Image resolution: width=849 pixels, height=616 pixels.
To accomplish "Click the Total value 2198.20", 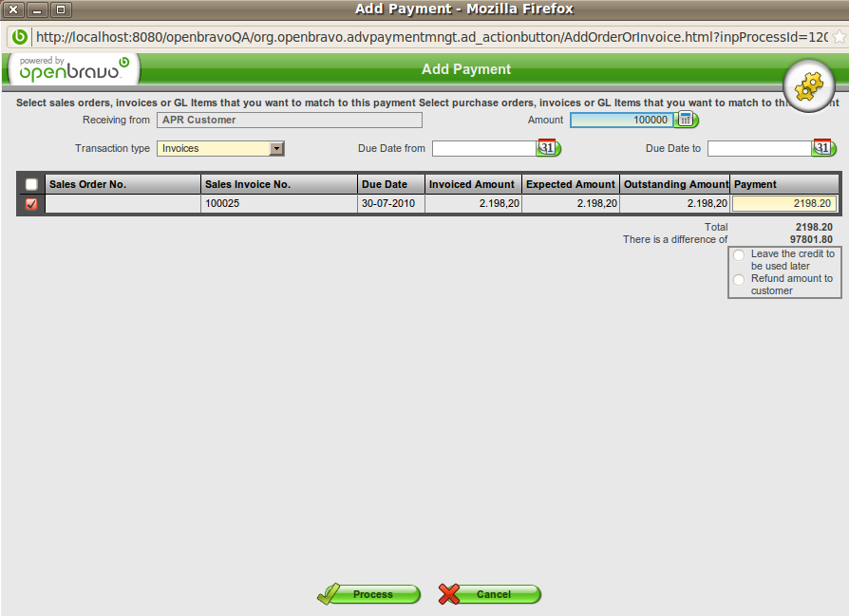I will (x=814, y=227).
